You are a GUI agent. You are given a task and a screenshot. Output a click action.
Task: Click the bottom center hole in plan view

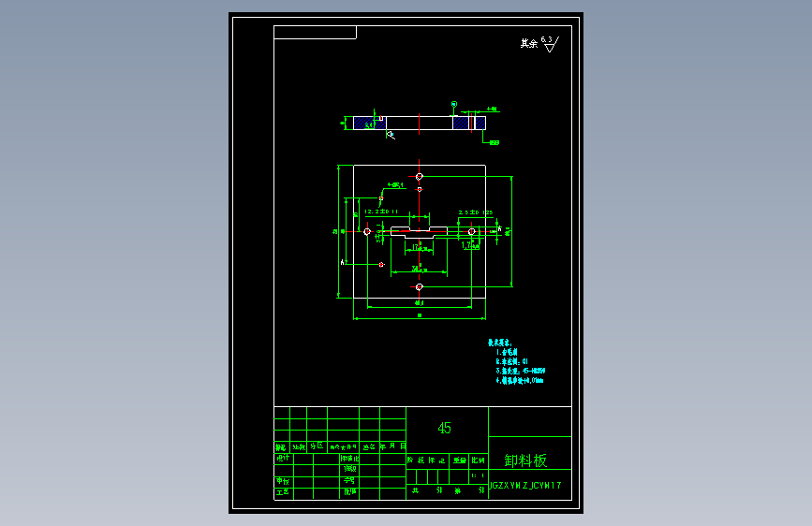pyautogui.click(x=420, y=286)
